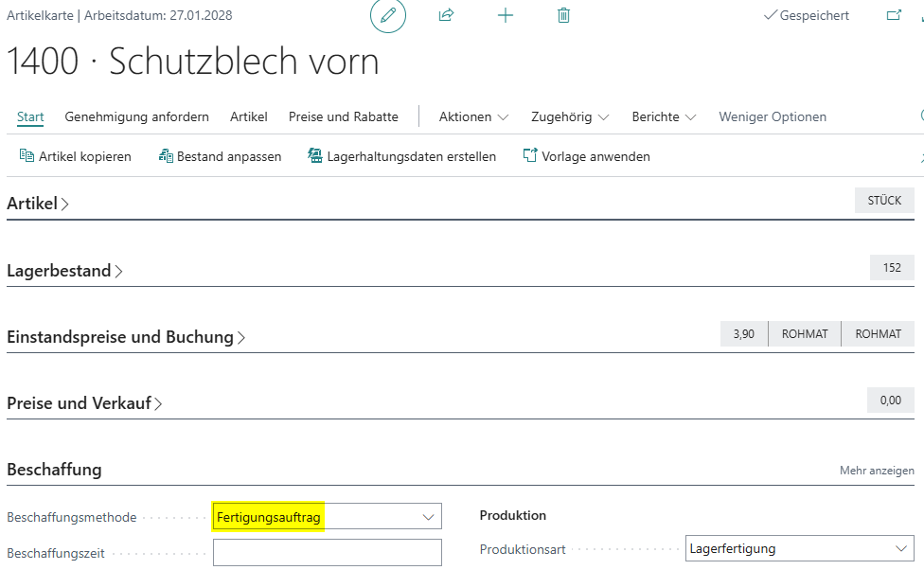Open the Start tab
Image resolution: width=924 pixels, height=570 pixels.
pos(30,116)
